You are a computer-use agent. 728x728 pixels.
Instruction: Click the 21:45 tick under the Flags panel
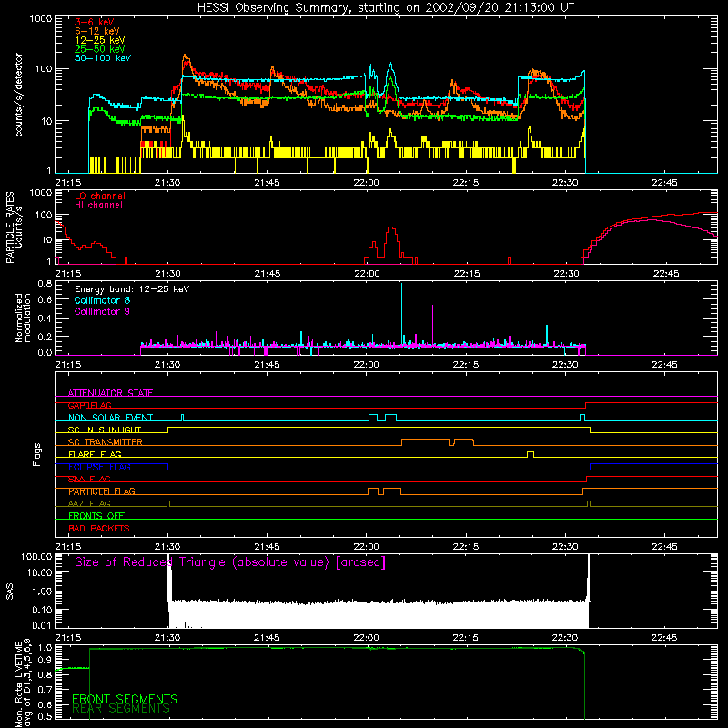[267, 547]
